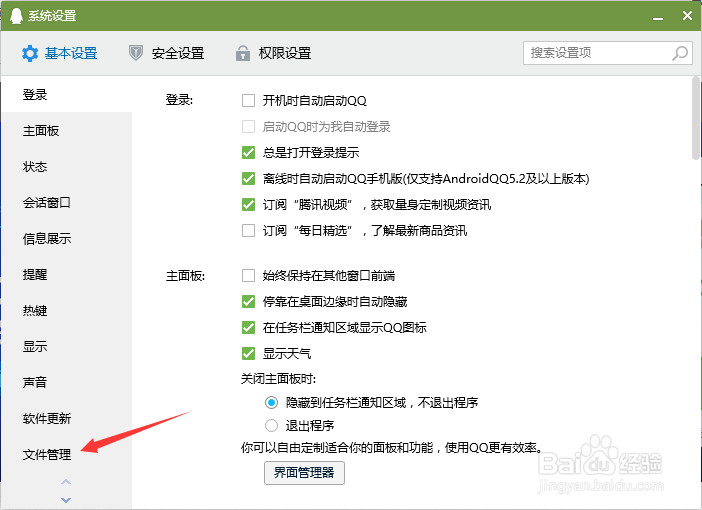Image resolution: width=702 pixels, height=510 pixels.
Task: Open 信息展示 settings in sidebar
Action: pyautogui.click(x=66, y=239)
